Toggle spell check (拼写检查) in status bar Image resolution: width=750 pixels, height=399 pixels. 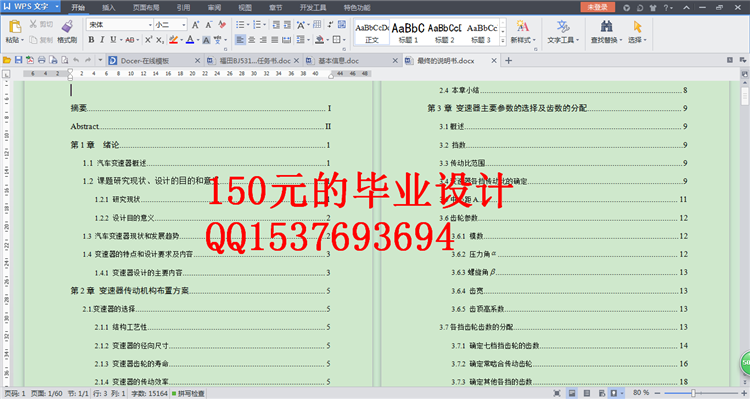(188, 393)
